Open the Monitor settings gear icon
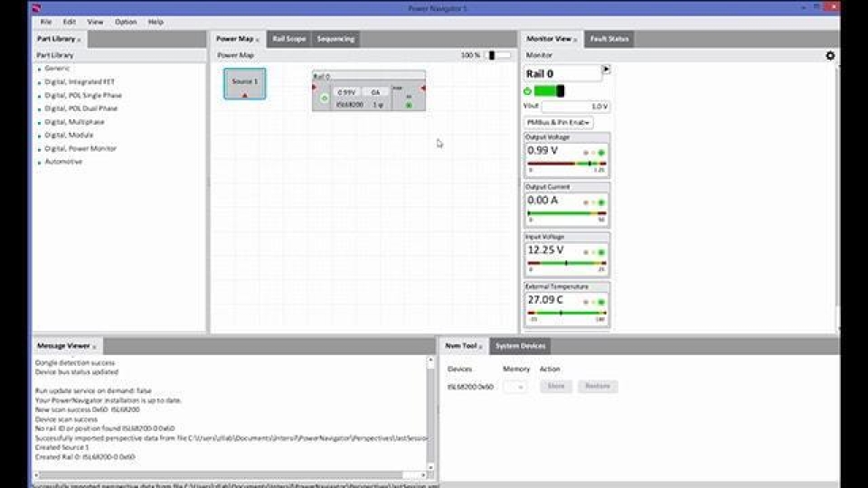The image size is (868, 488). (x=830, y=56)
